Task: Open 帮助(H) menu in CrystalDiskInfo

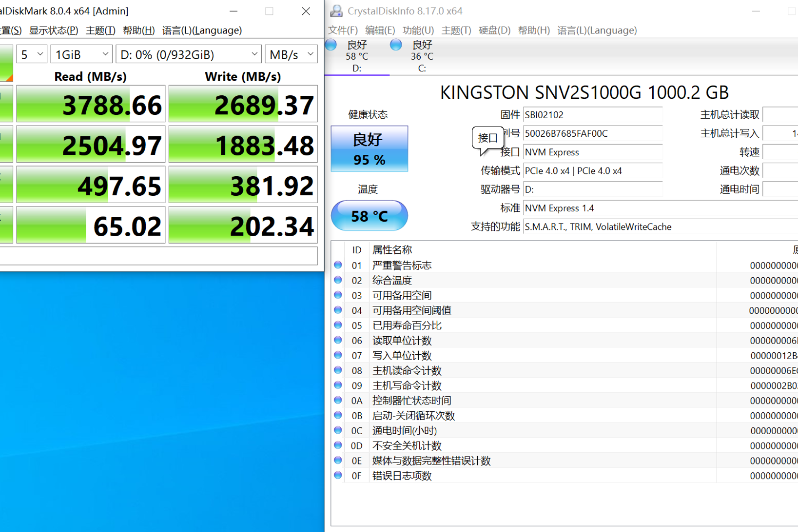Action: coord(534,30)
